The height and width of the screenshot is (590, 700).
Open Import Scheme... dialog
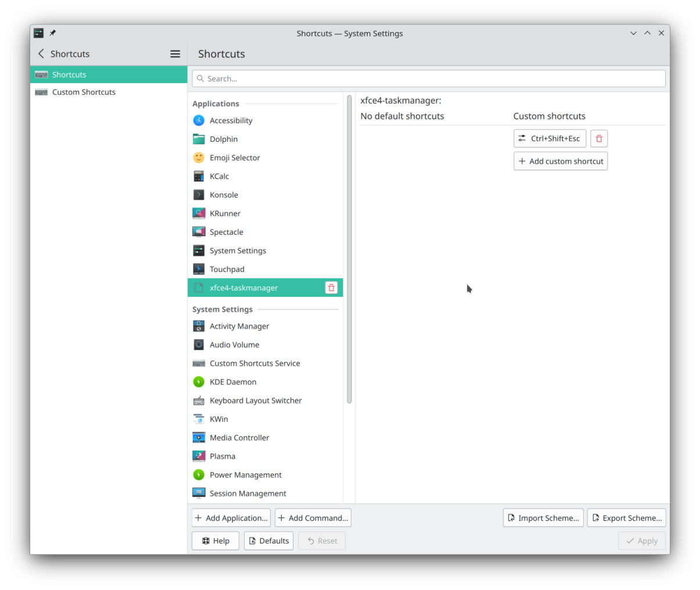click(543, 517)
